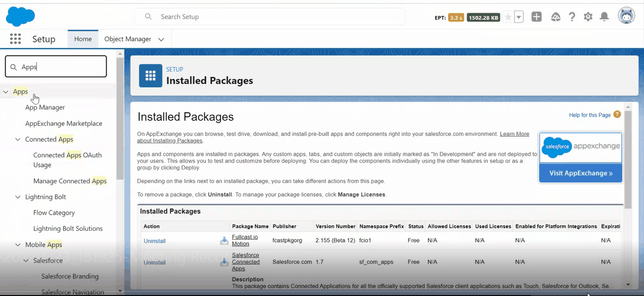The width and height of the screenshot is (644, 296).
Task: Click the Enabled for Platform Integrations column header
Action: [x=556, y=226]
